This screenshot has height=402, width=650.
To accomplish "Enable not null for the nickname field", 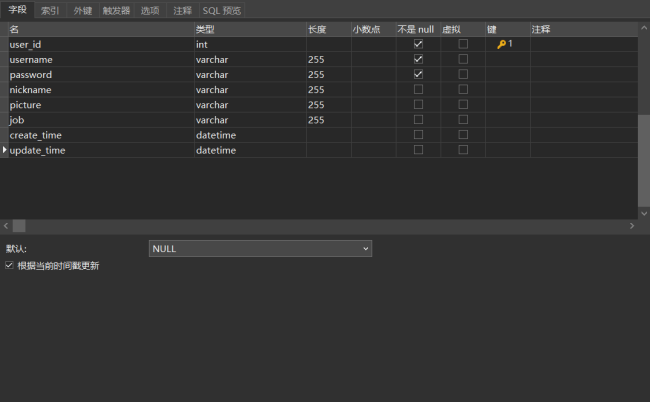I will (418, 89).
